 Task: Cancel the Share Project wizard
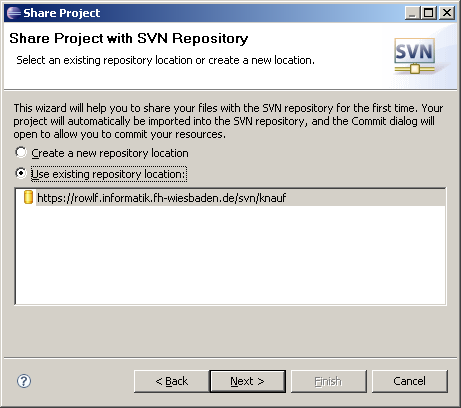tap(409, 381)
